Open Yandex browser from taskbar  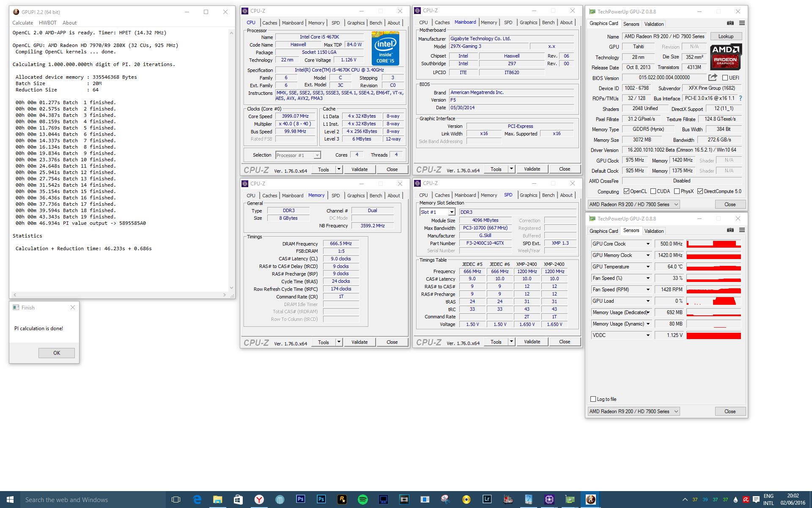pyautogui.click(x=259, y=500)
